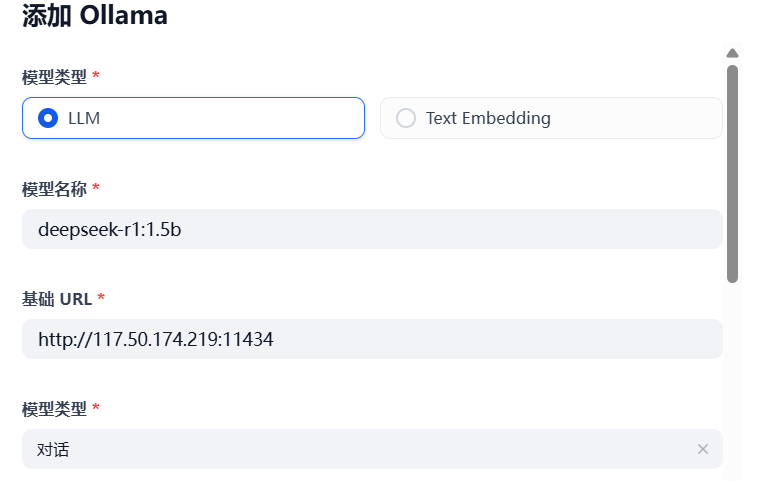Click the 对话 text in dropdown
The image size is (772, 481).
[54, 449]
